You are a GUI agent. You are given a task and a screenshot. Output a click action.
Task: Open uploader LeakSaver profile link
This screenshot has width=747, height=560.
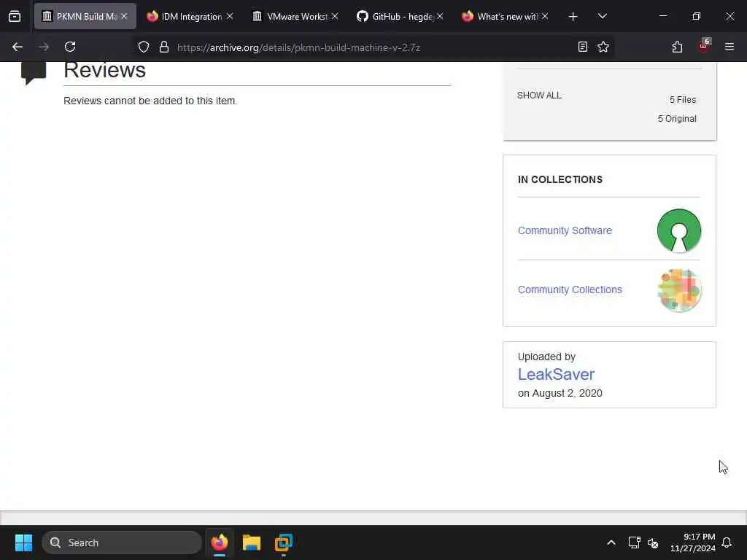pyautogui.click(x=556, y=374)
